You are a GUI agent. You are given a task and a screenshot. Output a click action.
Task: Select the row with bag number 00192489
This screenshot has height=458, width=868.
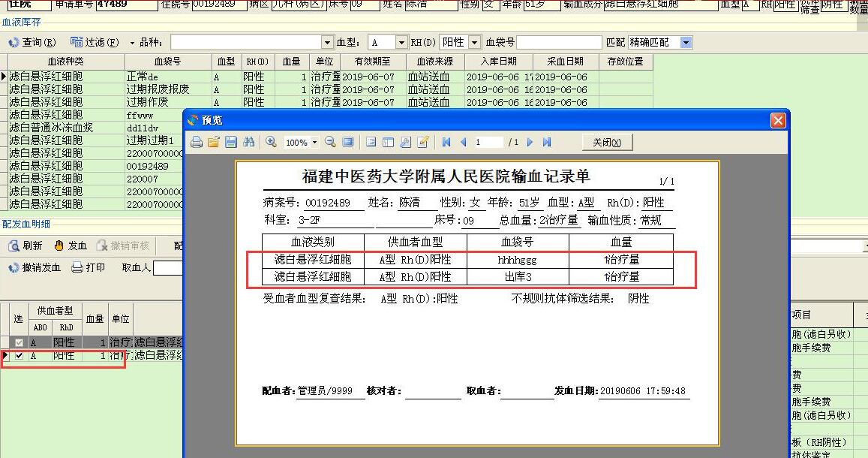(95, 166)
